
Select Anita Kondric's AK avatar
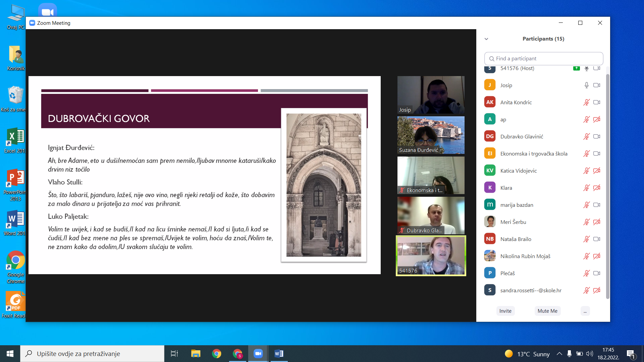490,102
